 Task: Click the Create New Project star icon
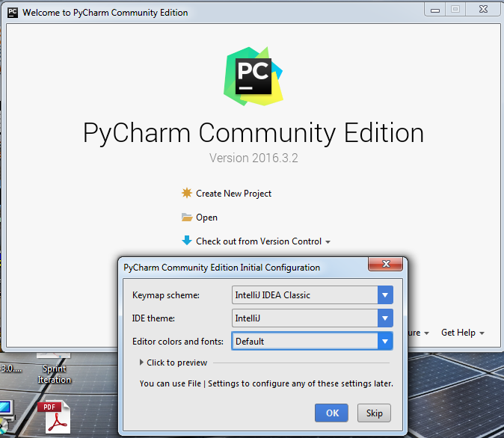pos(187,193)
